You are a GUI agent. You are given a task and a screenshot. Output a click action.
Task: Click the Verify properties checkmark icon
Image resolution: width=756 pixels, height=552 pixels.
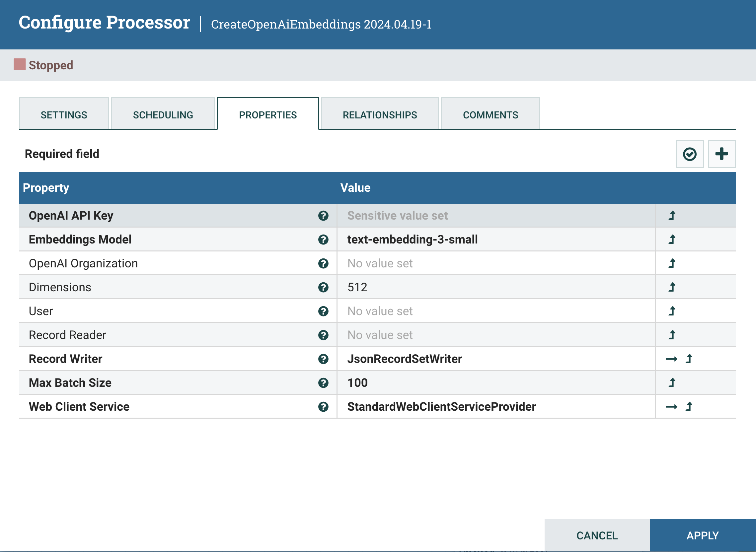(x=690, y=154)
